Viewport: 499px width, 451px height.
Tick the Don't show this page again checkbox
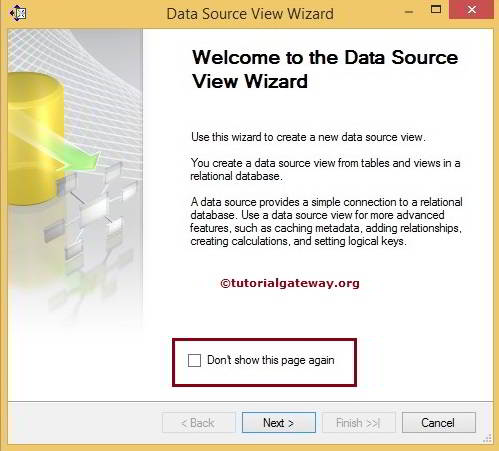[194, 360]
